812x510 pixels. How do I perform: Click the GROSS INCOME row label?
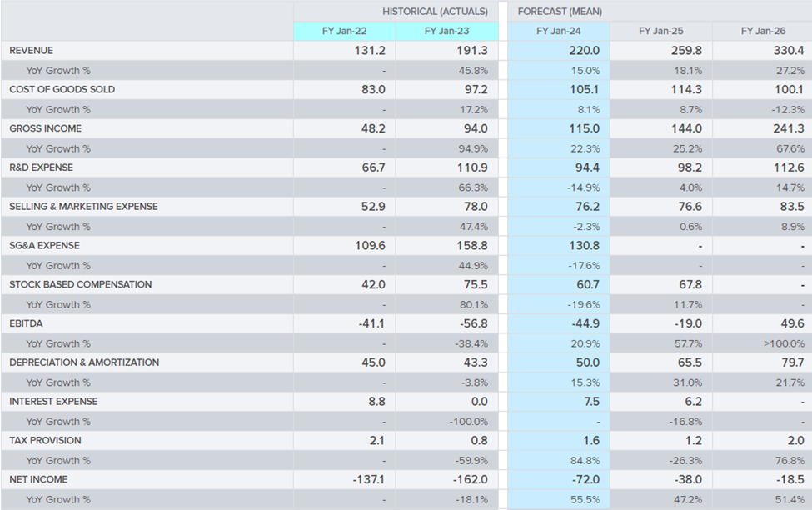click(45, 128)
